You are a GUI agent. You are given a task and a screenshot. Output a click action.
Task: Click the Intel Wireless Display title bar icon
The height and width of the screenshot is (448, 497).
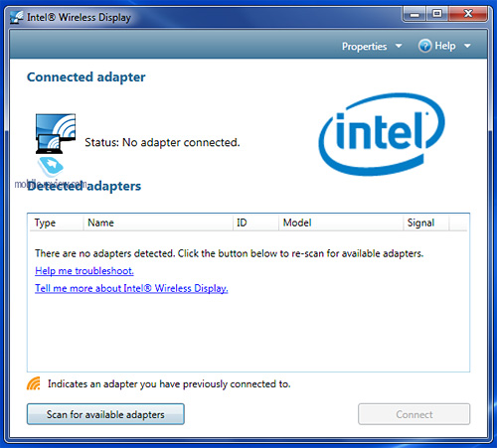pos(16,17)
